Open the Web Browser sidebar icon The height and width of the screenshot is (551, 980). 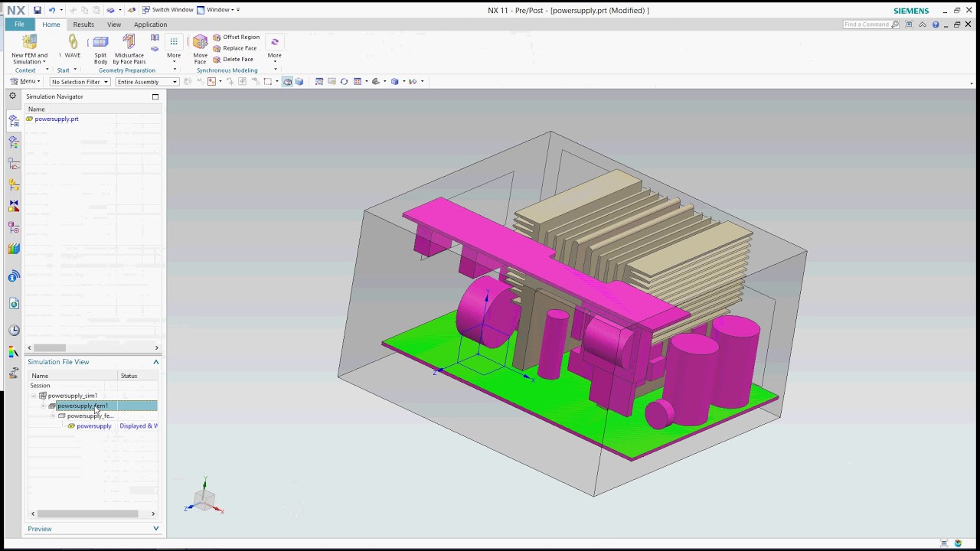(x=14, y=304)
